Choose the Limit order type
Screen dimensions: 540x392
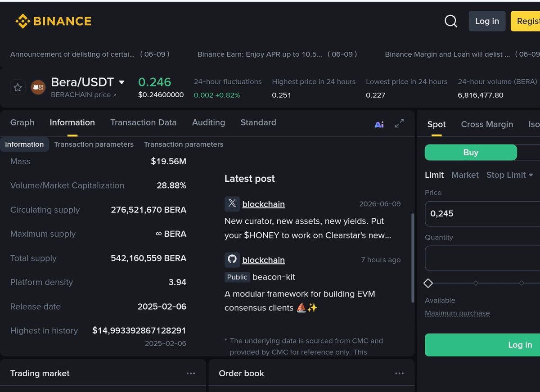click(x=434, y=175)
